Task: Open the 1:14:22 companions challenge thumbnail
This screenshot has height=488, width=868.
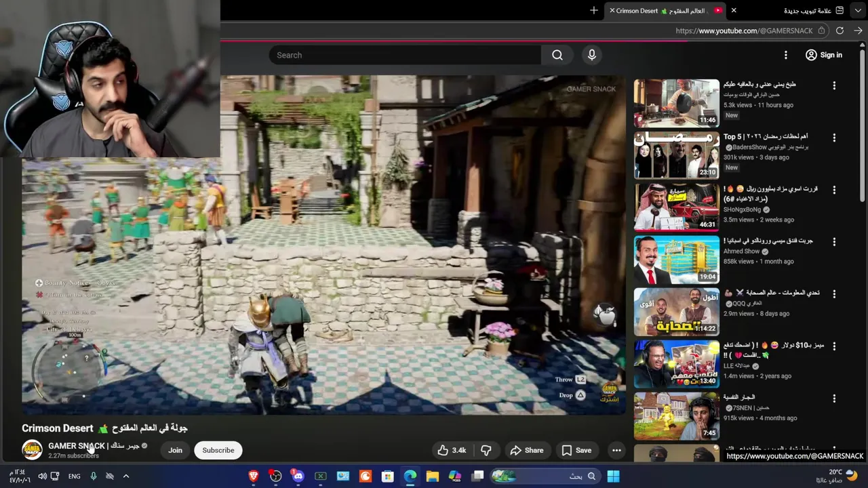Action: tap(676, 312)
